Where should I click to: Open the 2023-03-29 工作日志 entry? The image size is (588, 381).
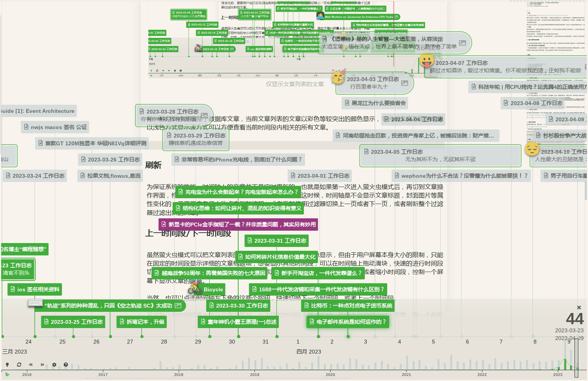(196, 139)
